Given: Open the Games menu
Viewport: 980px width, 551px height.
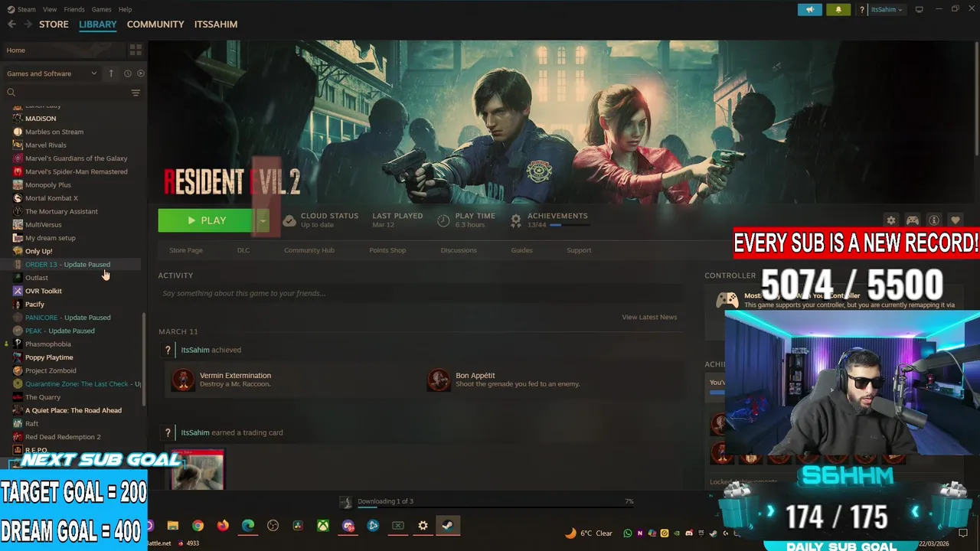Looking at the screenshot, I should pyautogui.click(x=101, y=9).
